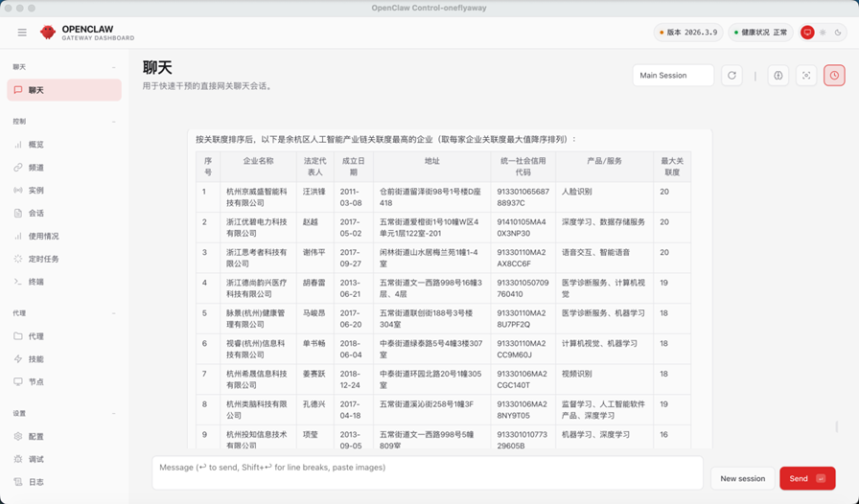This screenshot has height=504, width=859.
Task: Click the 成立日期 column header
Action: coord(354,167)
